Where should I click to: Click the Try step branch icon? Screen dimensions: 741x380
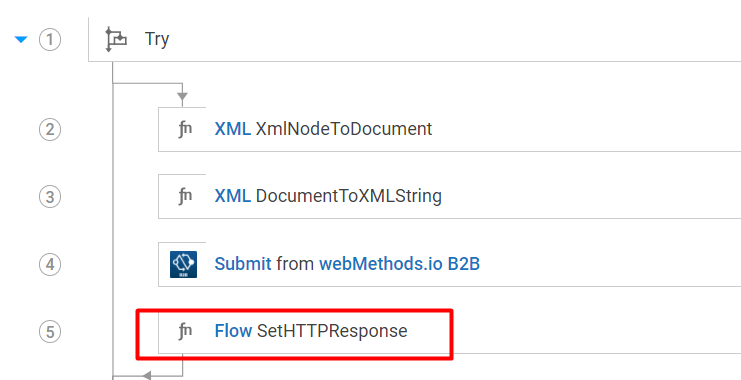click(x=116, y=39)
